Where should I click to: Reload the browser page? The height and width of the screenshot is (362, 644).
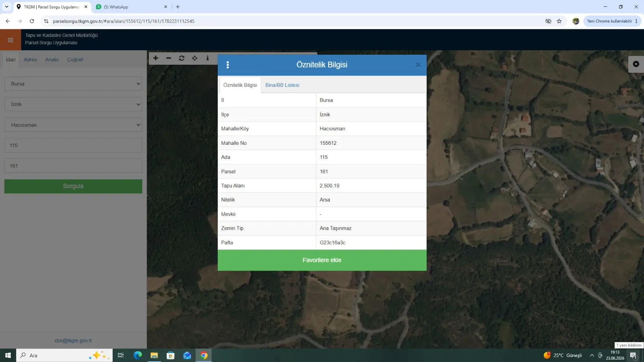pyautogui.click(x=32, y=21)
